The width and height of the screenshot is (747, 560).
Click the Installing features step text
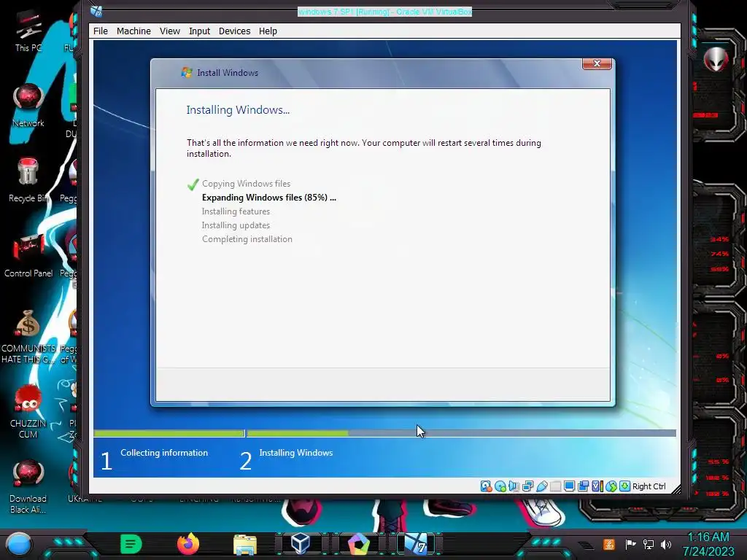coord(236,211)
